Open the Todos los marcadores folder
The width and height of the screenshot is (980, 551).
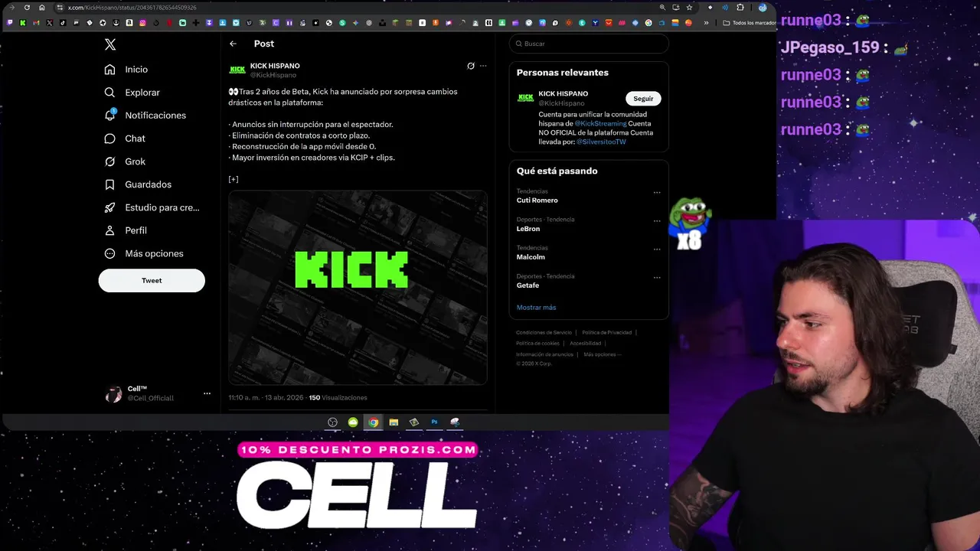click(750, 23)
